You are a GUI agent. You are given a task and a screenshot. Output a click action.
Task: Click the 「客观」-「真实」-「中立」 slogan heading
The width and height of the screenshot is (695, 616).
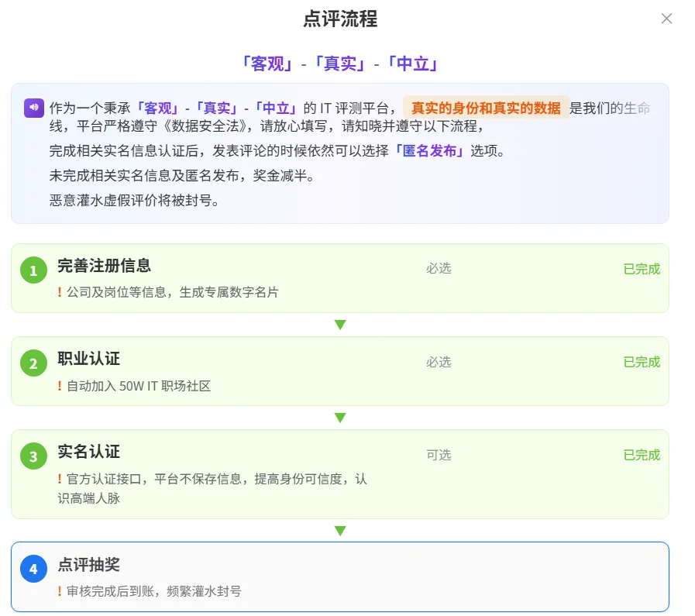[340, 64]
